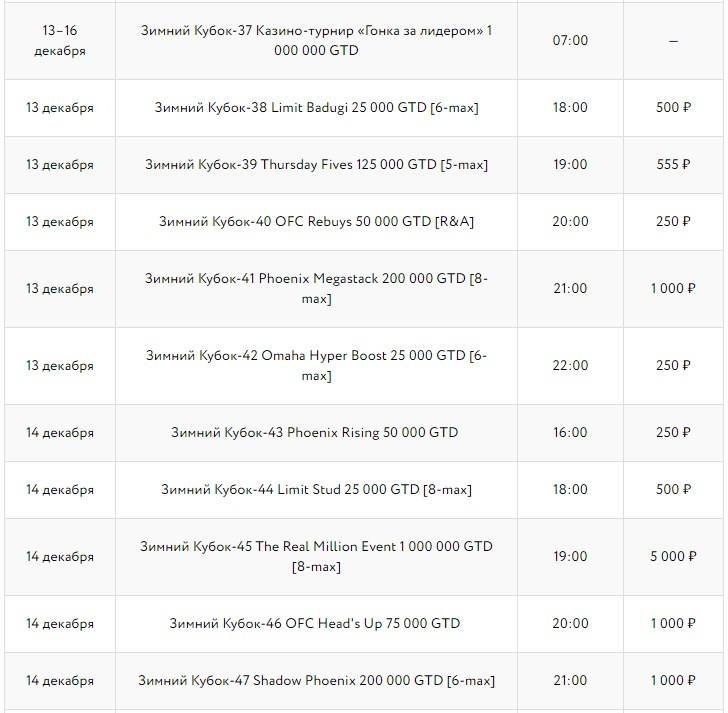Click the 20:00 time for OFC Head's Up
728x713 pixels.
click(570, 623)
